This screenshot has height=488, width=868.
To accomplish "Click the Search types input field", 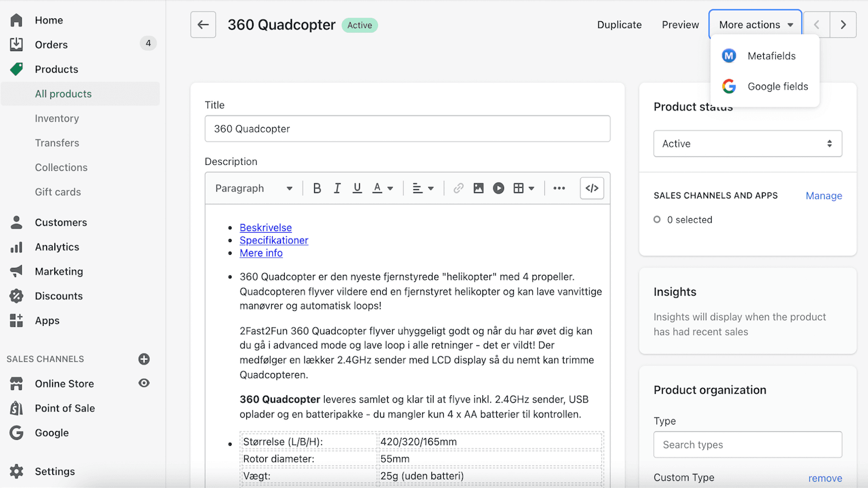I will (747, 444).
